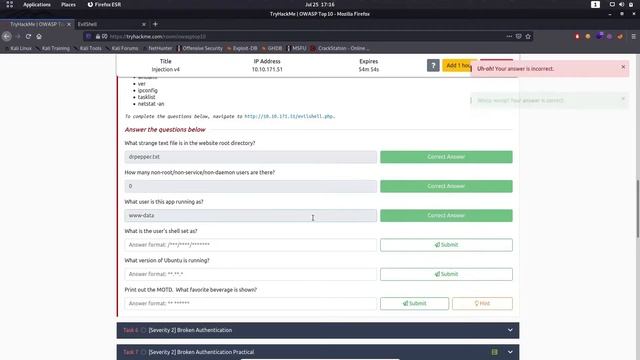Reload the current page
The width and height of the screenshot is (640, 360).
[28, 36]
